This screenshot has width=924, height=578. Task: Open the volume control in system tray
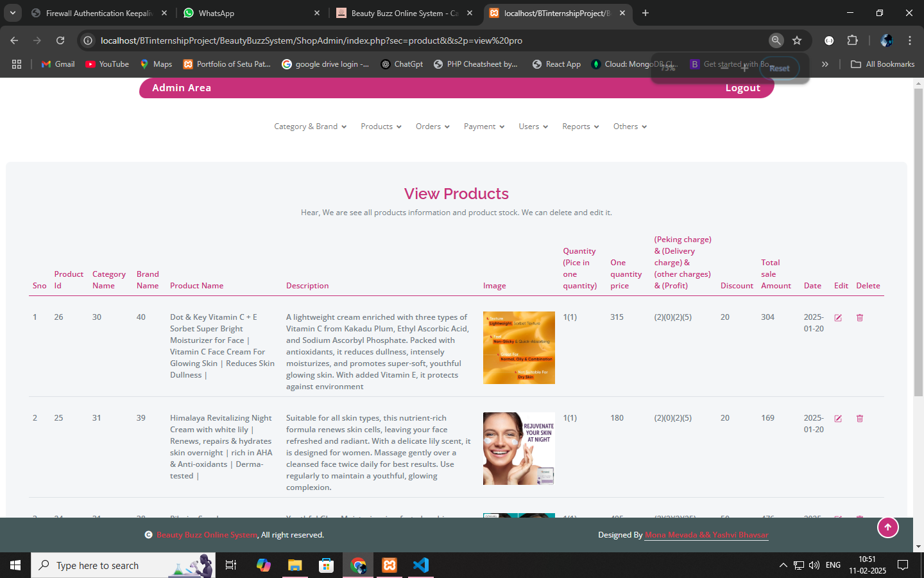pyautogui.click(x=814, y=565)
